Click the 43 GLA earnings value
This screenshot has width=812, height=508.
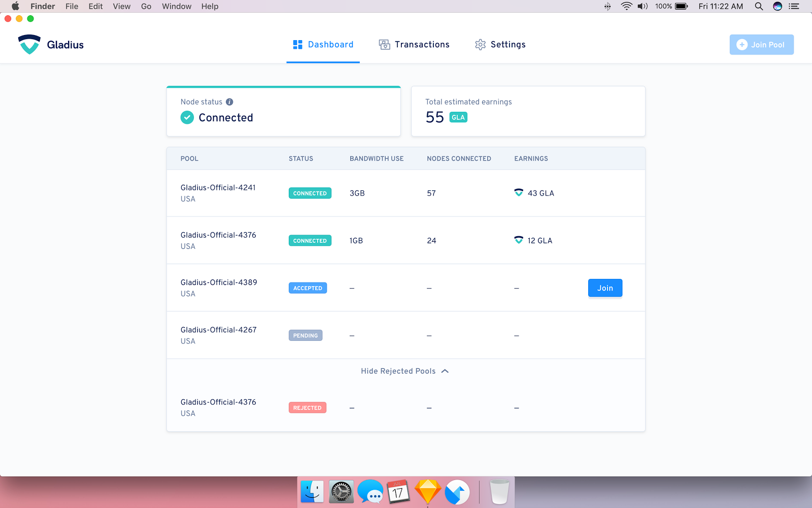pos(541,193)
